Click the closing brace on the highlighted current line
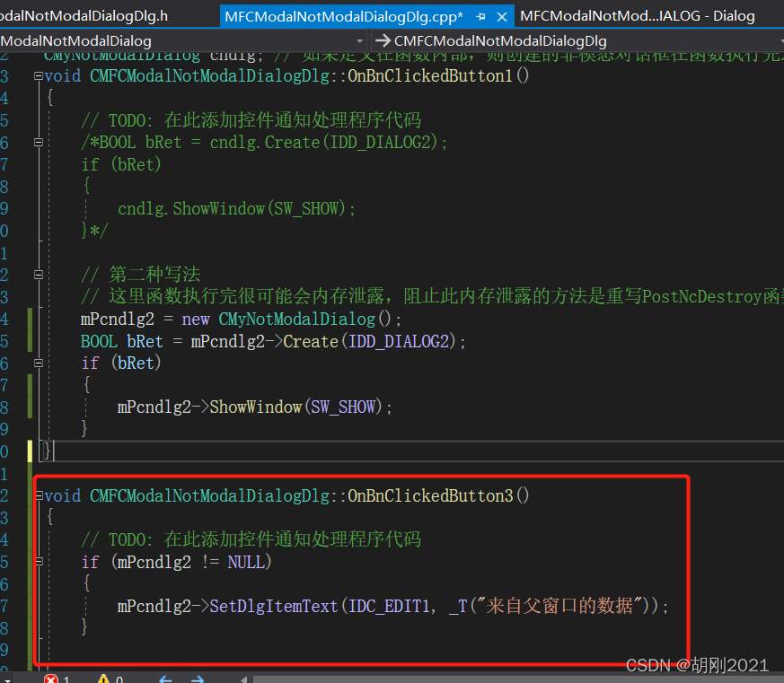The height and width of the screenshot is (683, 784). 48,451
